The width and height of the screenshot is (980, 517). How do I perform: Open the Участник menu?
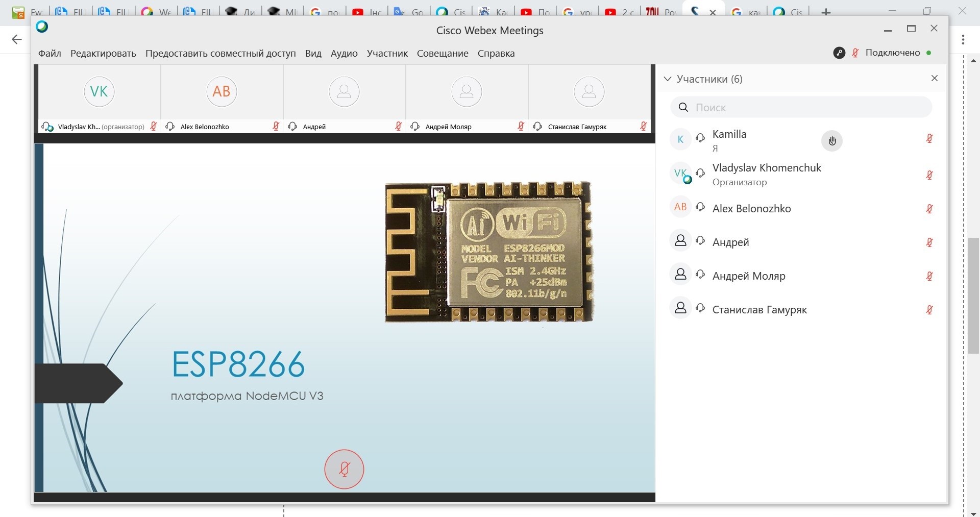pos(387,53)
